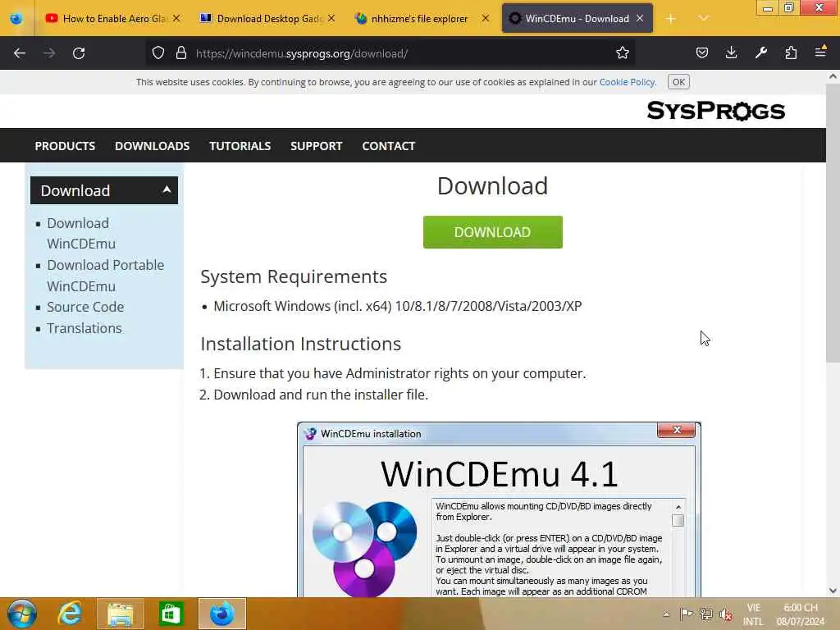
Task: Open a new tab with plus button
Action: coord(671,19)
